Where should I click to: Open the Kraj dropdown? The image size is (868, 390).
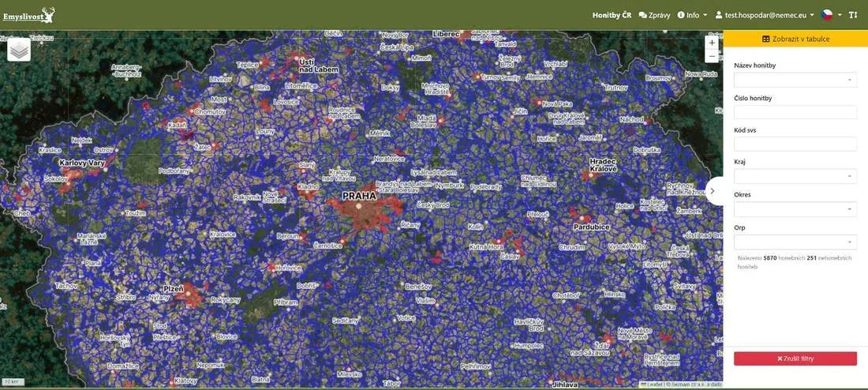click(795, 177)
